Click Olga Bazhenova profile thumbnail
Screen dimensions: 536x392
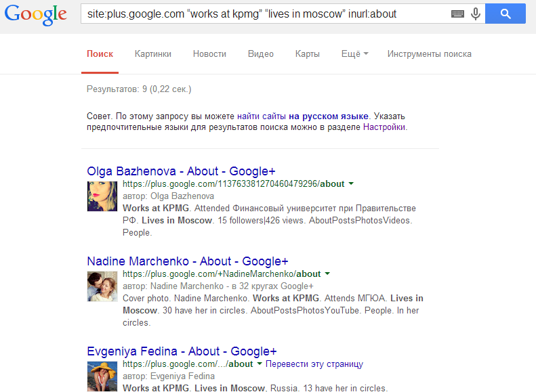[x=102, y=196]
